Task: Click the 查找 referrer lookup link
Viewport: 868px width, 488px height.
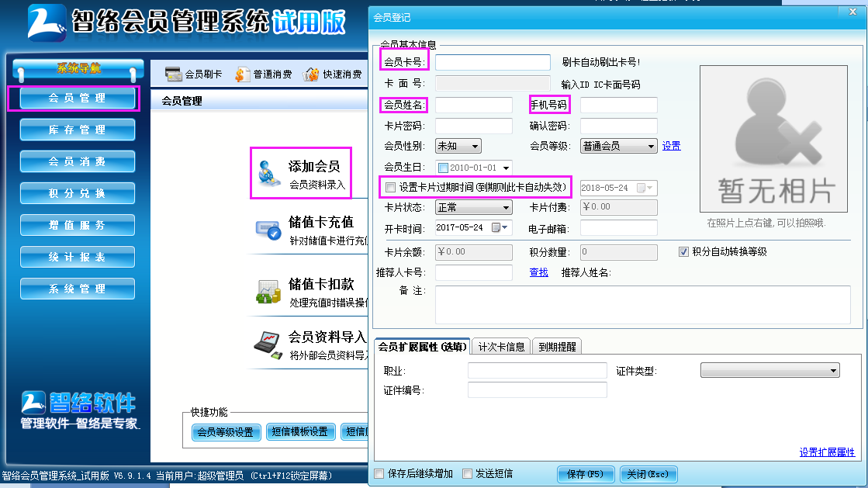Action: pos(538,272)
